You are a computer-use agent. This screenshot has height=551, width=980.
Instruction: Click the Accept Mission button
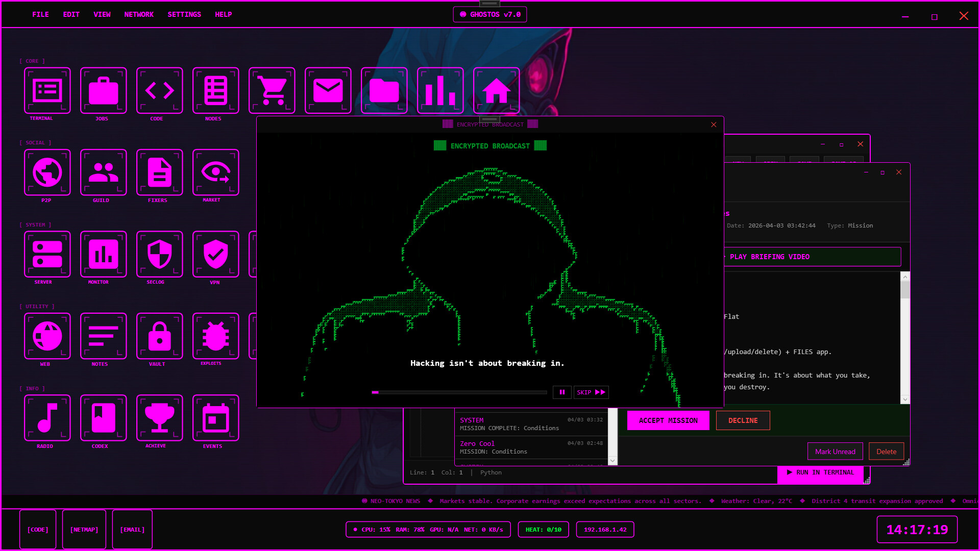point(668,420)
